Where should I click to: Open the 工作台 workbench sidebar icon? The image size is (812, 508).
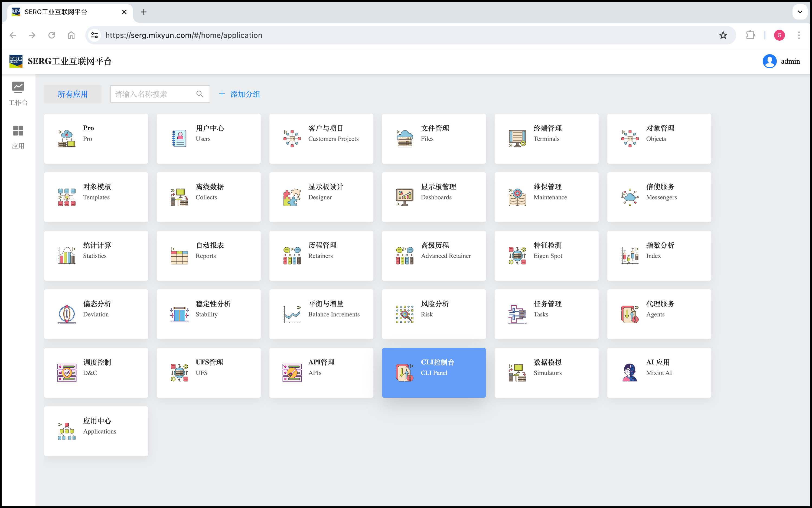pos(18,93)
